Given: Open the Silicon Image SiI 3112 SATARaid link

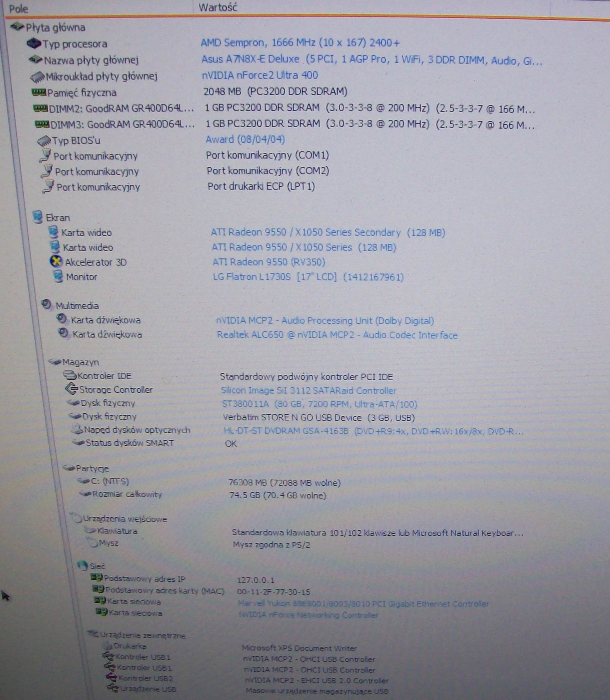Looking at the screenshot, I should (x=309, y=390).
